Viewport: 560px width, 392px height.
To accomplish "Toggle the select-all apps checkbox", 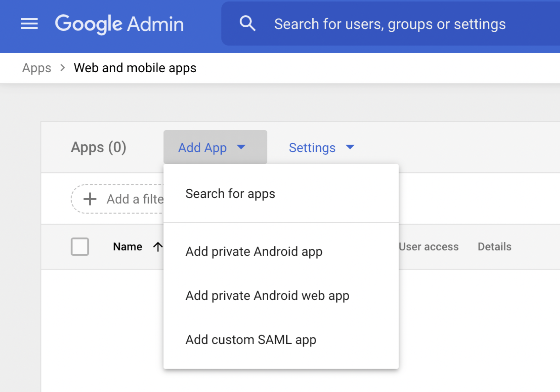I will tap(80, 246).
